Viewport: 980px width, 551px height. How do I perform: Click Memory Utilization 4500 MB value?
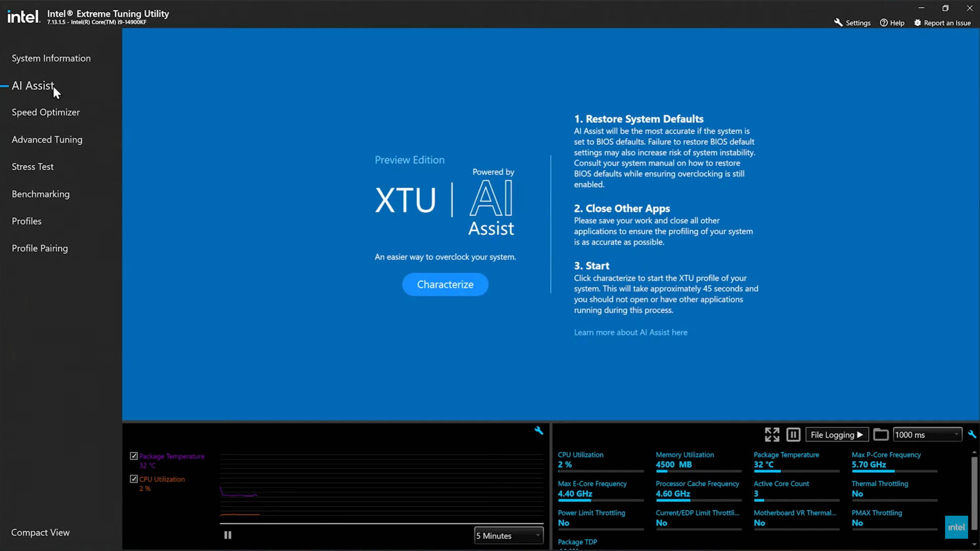674,465
